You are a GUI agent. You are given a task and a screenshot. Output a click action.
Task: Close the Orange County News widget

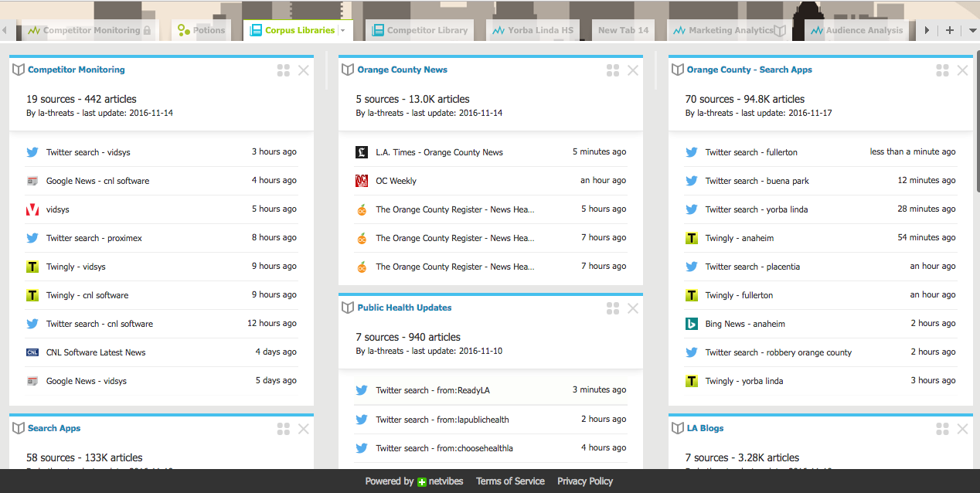(633, 70)
